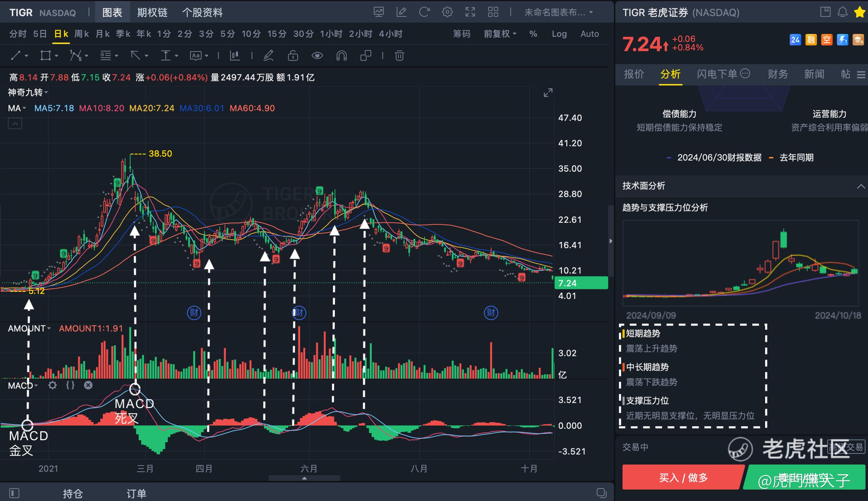Open chart settings gear icon
This screenshot has width=868, height=501.
(x=447, y=12)
